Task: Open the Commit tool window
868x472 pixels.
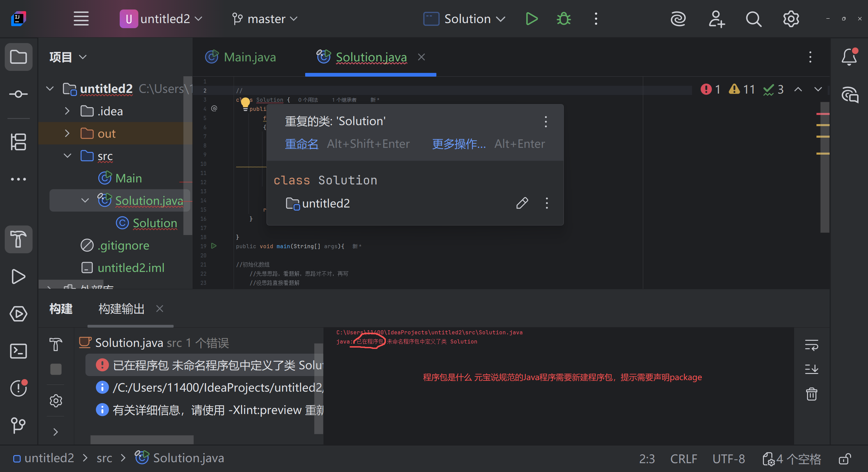Action: (18, 94)
